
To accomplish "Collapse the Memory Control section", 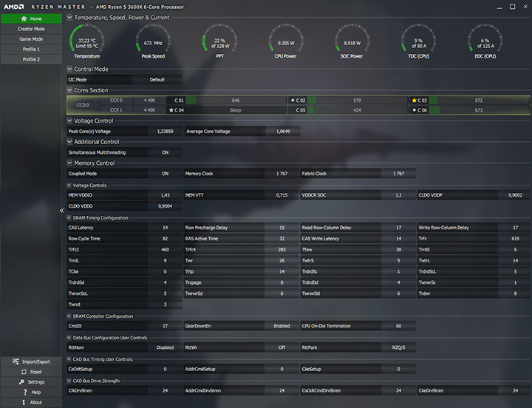I will tap(69, 163).
